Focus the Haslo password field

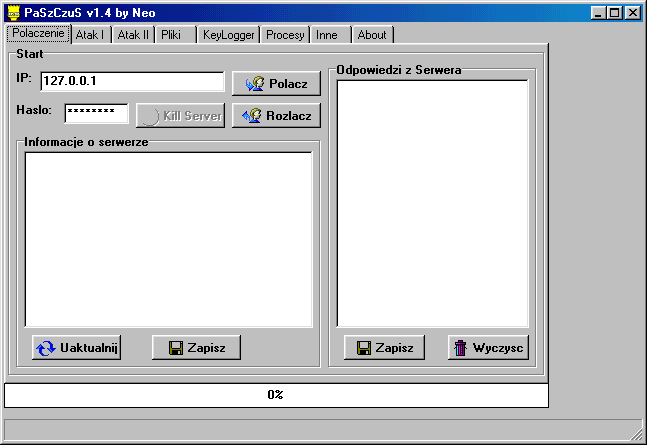click(x=96, y=113)
